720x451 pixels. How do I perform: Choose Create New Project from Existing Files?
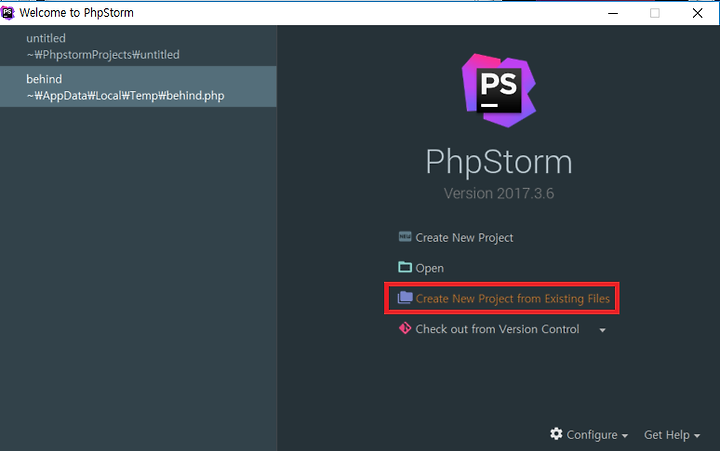pyautogui.click(x=512, y=299)
